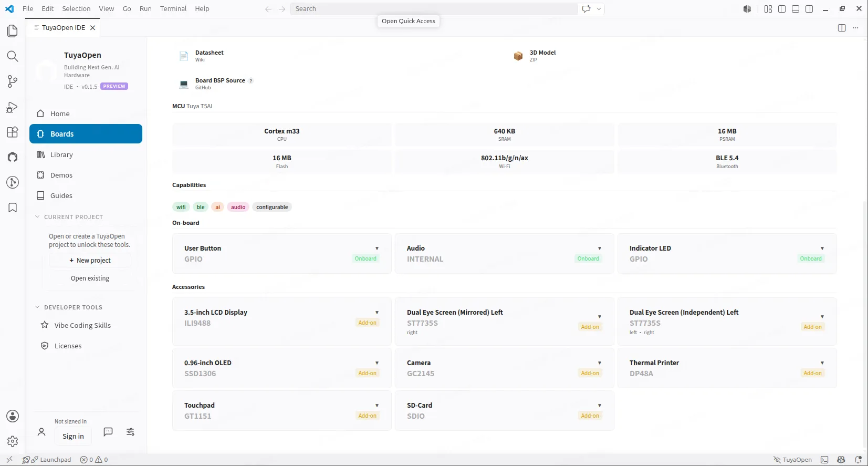Expand the Touchpad card
868x466 pixels.
pyautogui.click(x=377, y=406)
